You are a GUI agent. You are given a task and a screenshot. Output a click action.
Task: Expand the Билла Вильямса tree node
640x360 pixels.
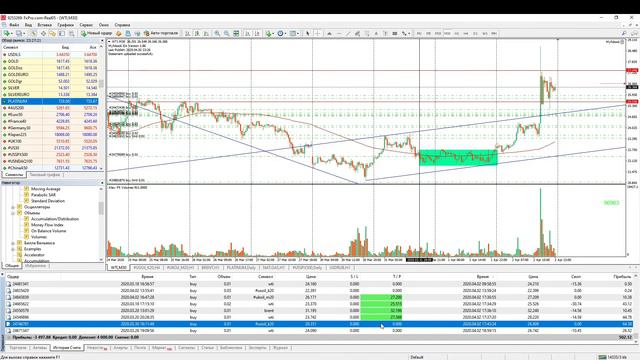point(13,243)
